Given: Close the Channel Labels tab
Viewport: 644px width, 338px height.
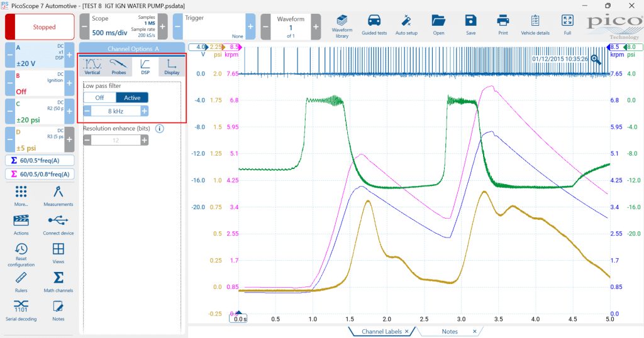Looking at the screenshot, I should click(407, 332).
